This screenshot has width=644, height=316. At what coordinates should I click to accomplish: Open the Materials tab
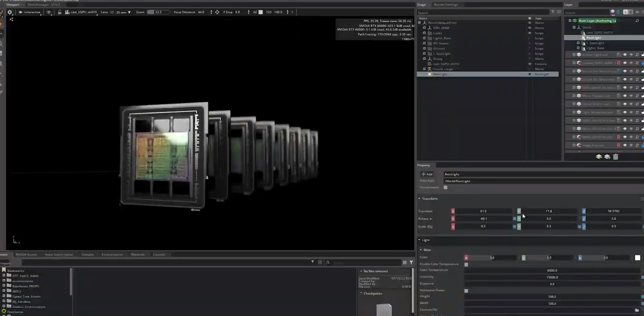(x=137, y=254)
